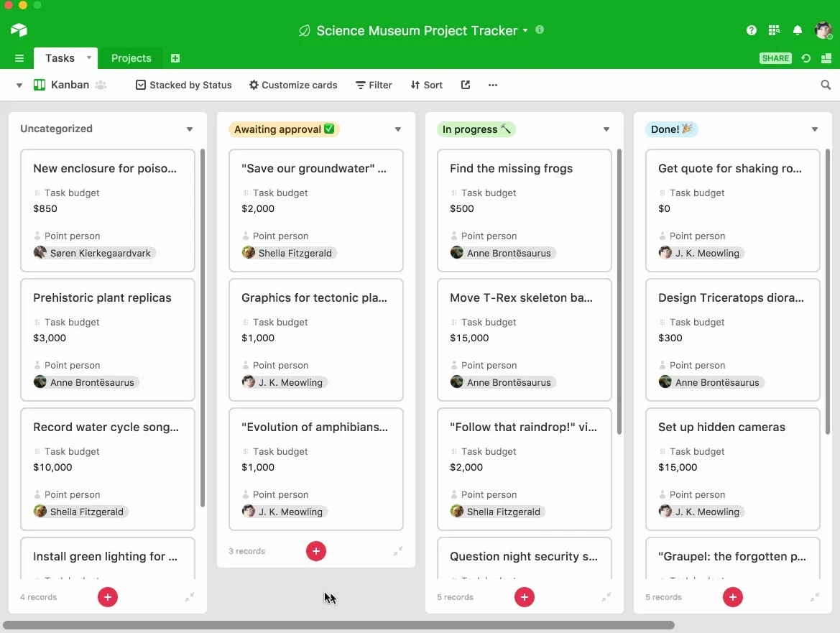Share the view via the open-external icon
This screenshot has width=840, height=633.
tap(465, 85)
